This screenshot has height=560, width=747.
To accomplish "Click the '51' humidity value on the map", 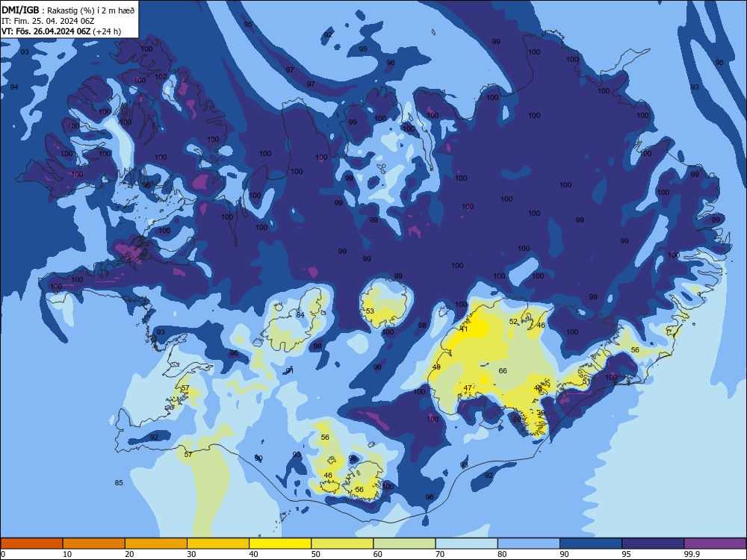I will pos(586,382).
